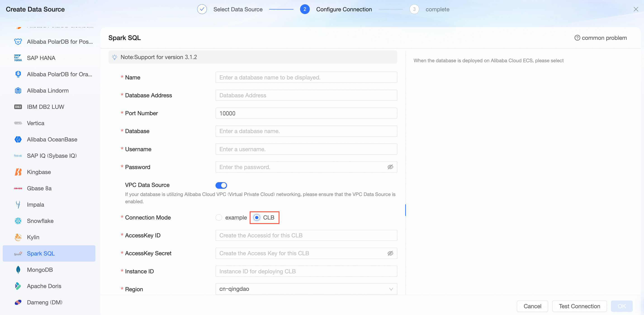Choose the Apache Doris icon
This screenshot has height=315, width=644.
pyautogui.click(x=18, y=286)
